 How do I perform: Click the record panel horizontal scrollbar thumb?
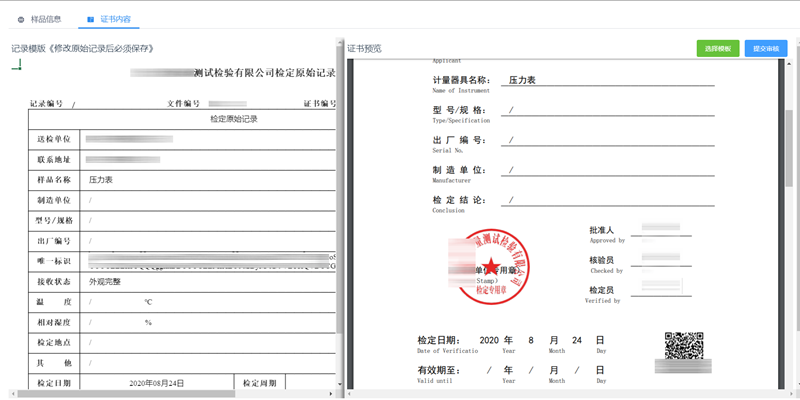click(x=126, y=394)
